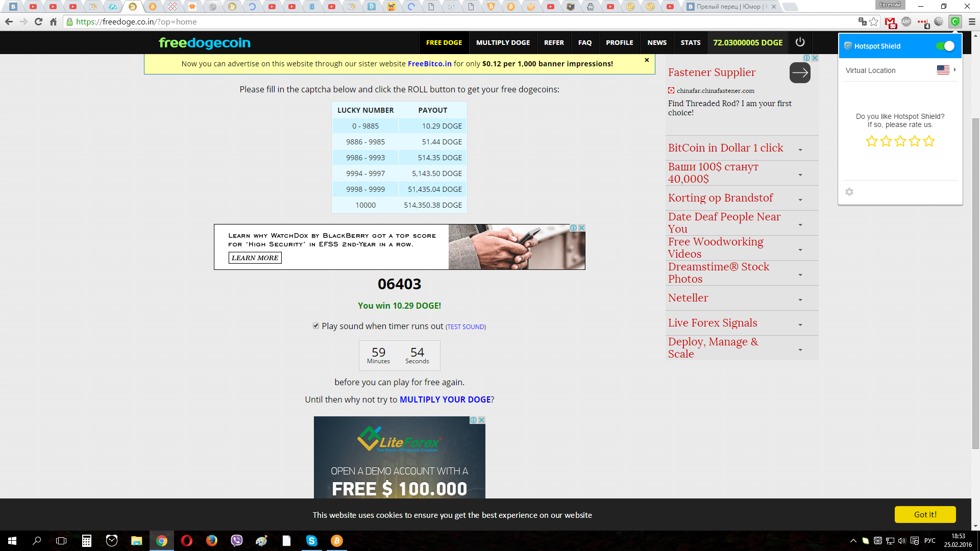This screenshot has width=980, height=551.
Task: Launch Firefox from the taskbar
Action: point(211,540)
